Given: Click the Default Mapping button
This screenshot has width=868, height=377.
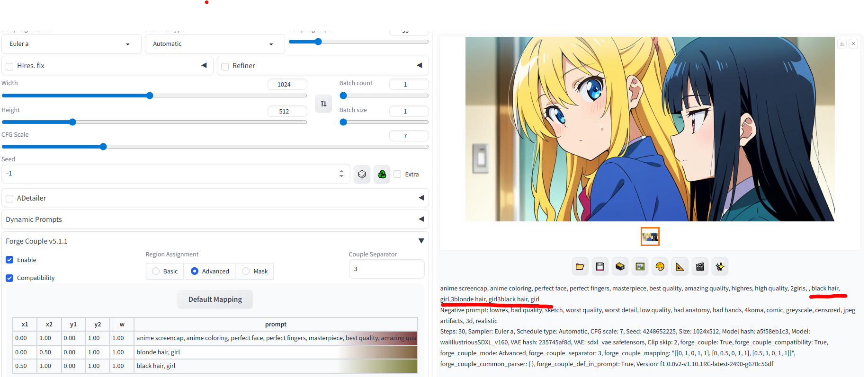Looking at the screenshot, I should pos(215,299).
